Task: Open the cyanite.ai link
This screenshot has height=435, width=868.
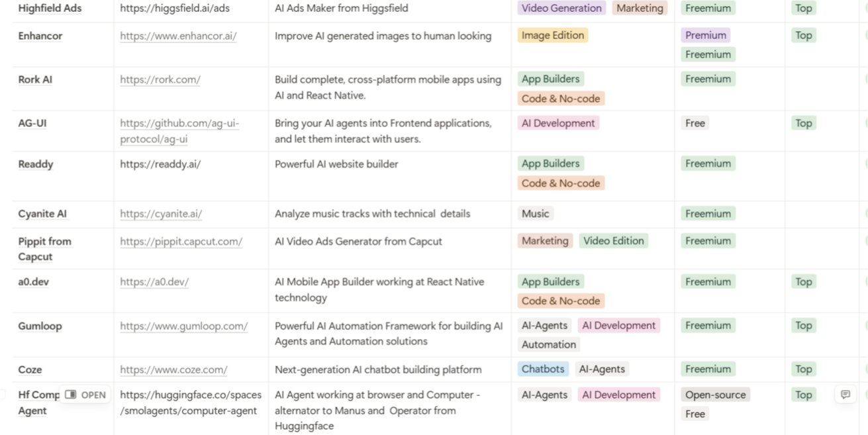Action: 161,214
